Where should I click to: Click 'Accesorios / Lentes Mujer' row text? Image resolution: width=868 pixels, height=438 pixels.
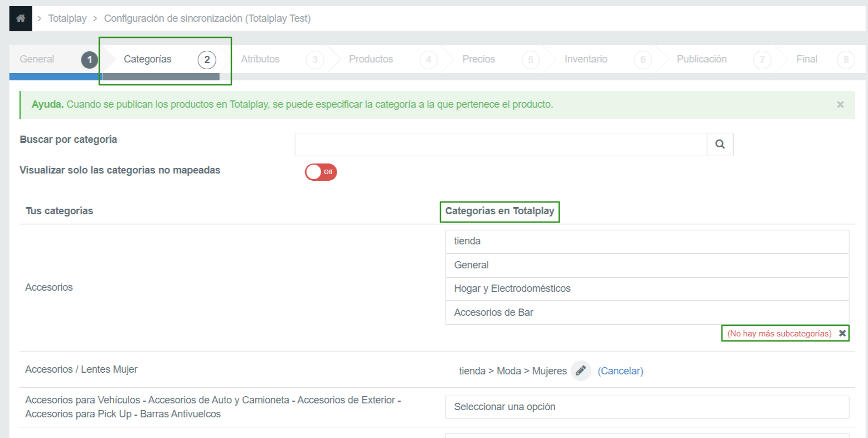click(x=81, y=369)
